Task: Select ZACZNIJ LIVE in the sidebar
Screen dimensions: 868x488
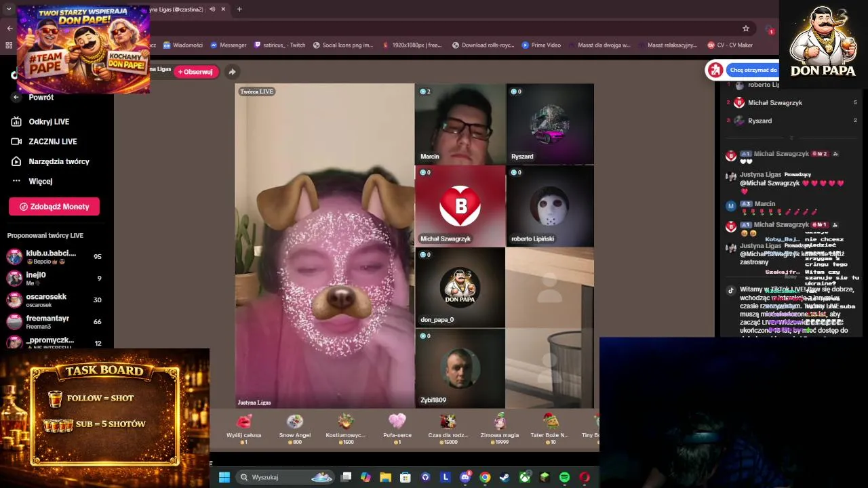Action: (53, 141)
